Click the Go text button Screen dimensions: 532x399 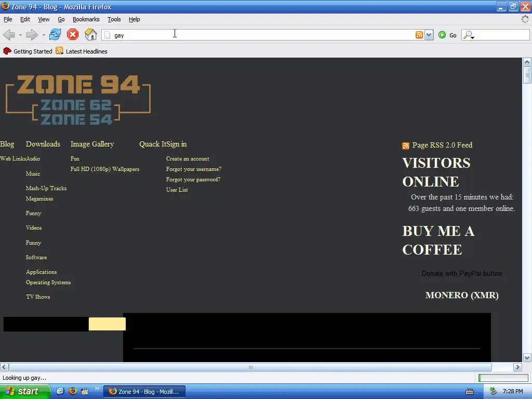[453, 35]
